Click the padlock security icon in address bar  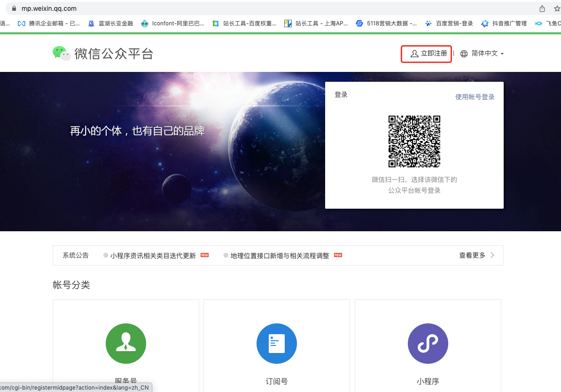pyautogui.click(x=14, y=8)
